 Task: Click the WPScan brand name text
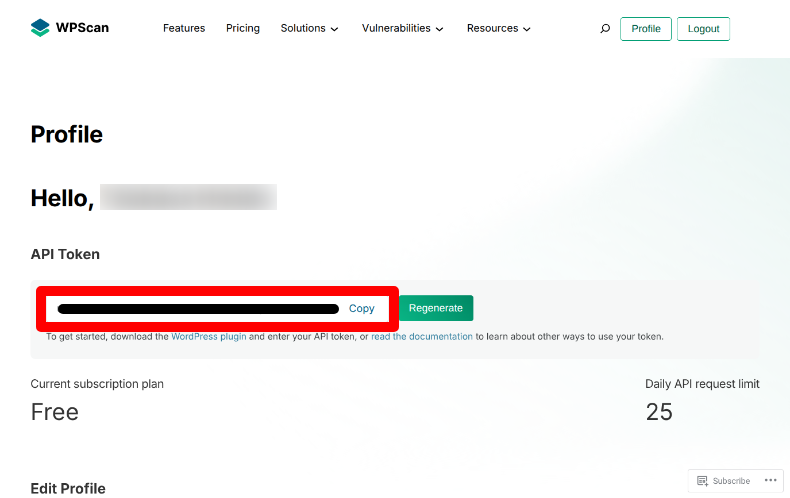[x=82, y=28]
